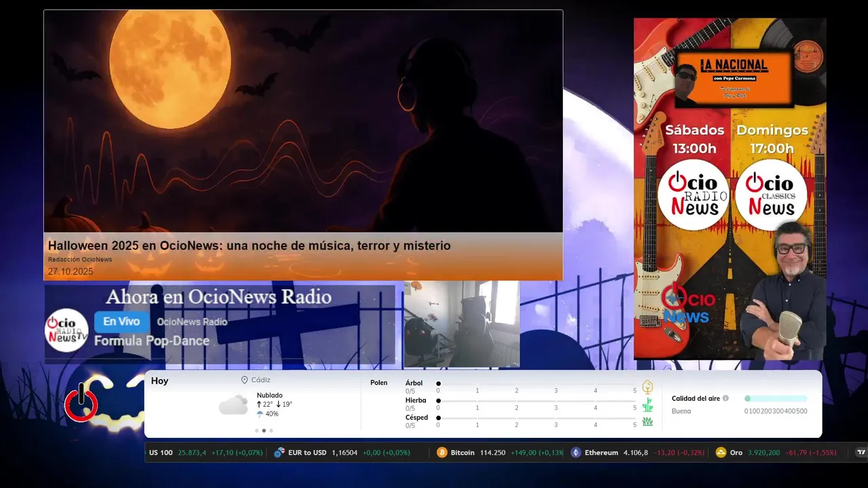Screen dimensions: 868x488
Task: Select the middle weather carousel dot
Action: (x=264, y=430)
